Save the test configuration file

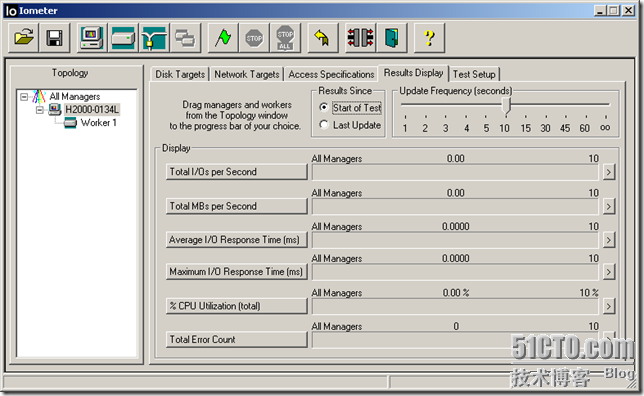(54, 38)
